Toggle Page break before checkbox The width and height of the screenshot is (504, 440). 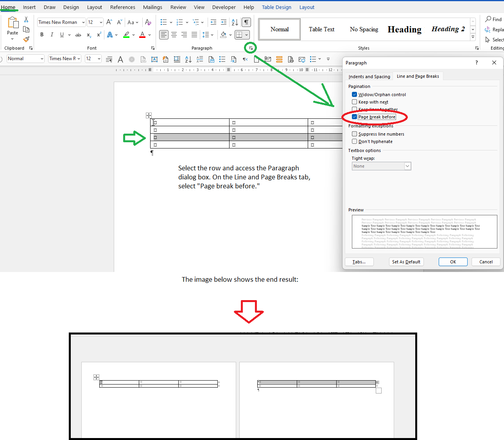[354, 117]
